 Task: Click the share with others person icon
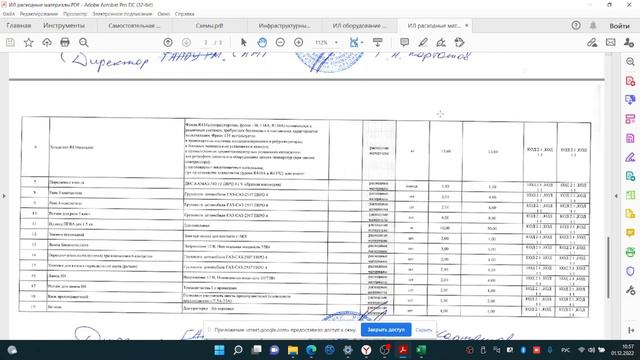point(629,42)
